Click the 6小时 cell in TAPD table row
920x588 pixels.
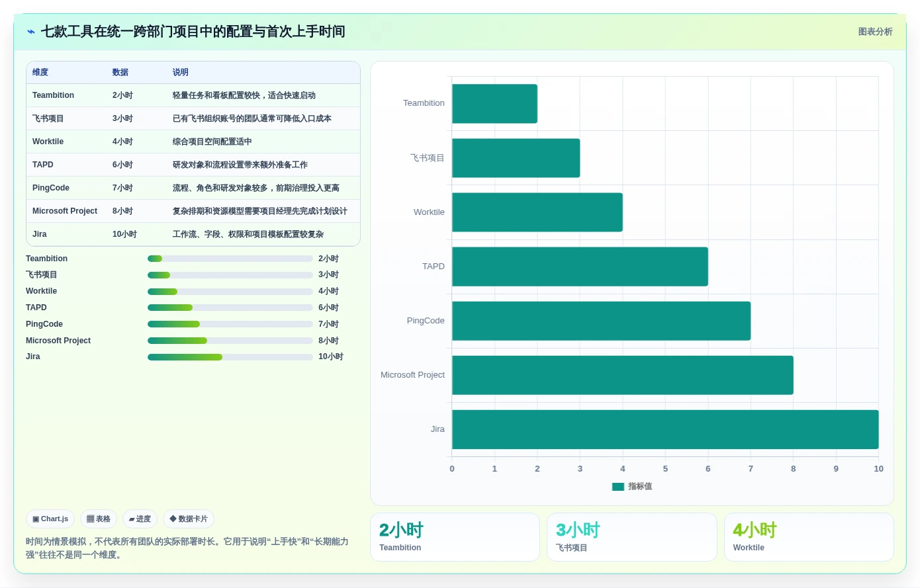click(122, 165)
